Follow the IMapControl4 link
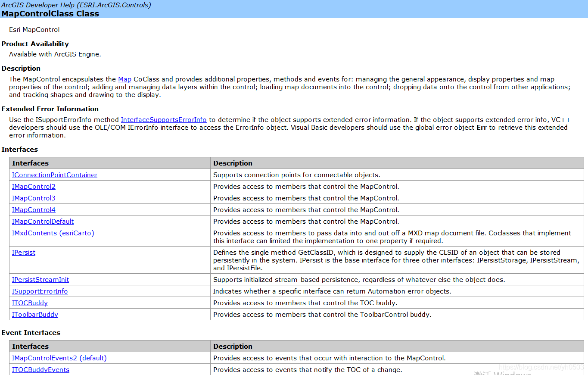 tap(34, 210)
